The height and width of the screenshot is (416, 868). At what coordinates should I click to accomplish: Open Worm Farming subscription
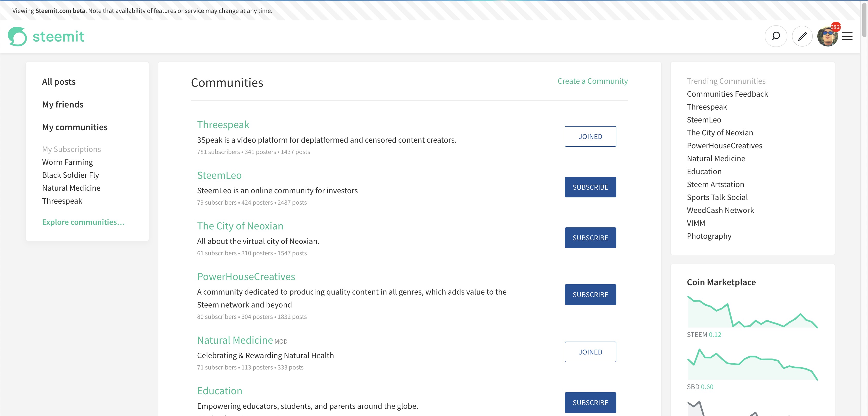pyautogui.click(x=67, y=162)
